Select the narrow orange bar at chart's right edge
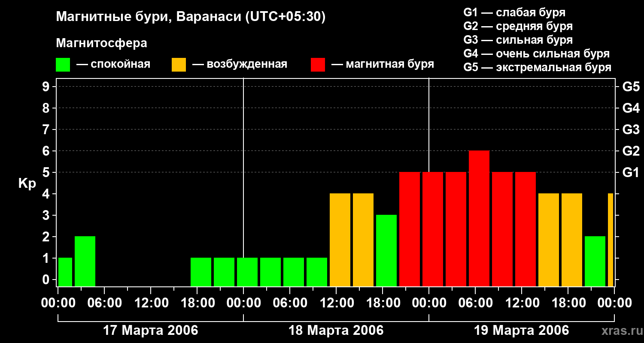 pos(611,240)
